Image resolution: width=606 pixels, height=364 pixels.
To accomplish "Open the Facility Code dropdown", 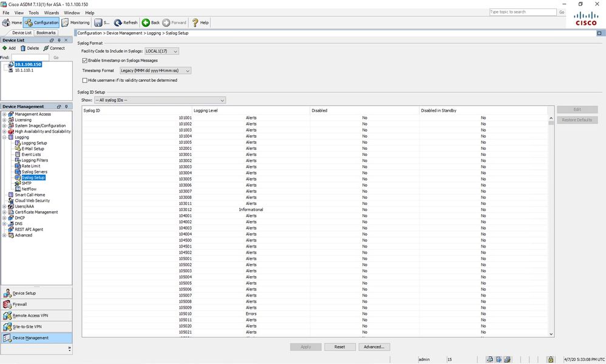I will click(x=162, y=52).
